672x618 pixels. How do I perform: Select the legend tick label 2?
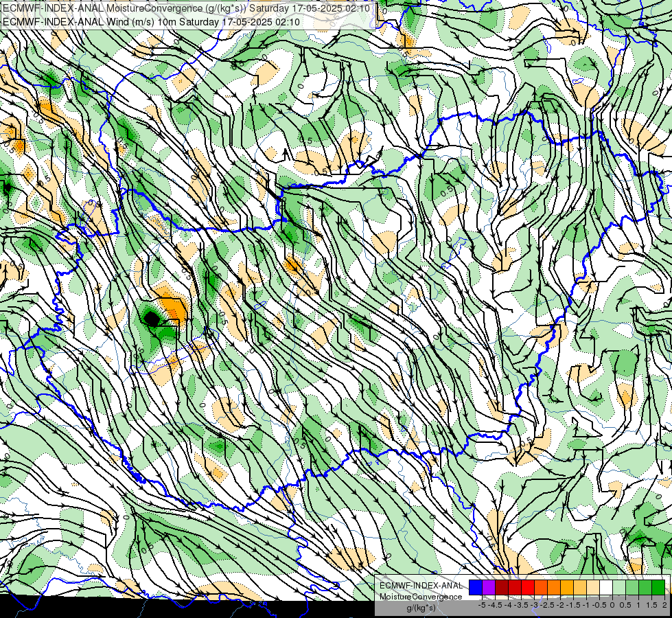(664, 605)
